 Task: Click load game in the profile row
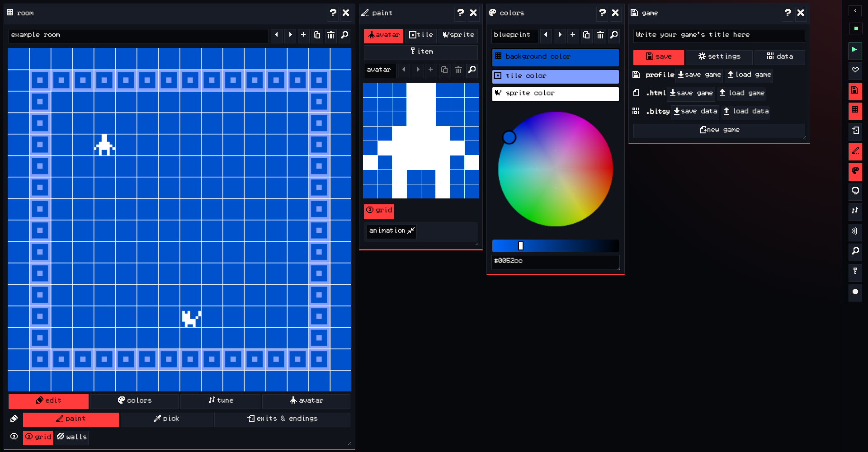tap(749, 75)
